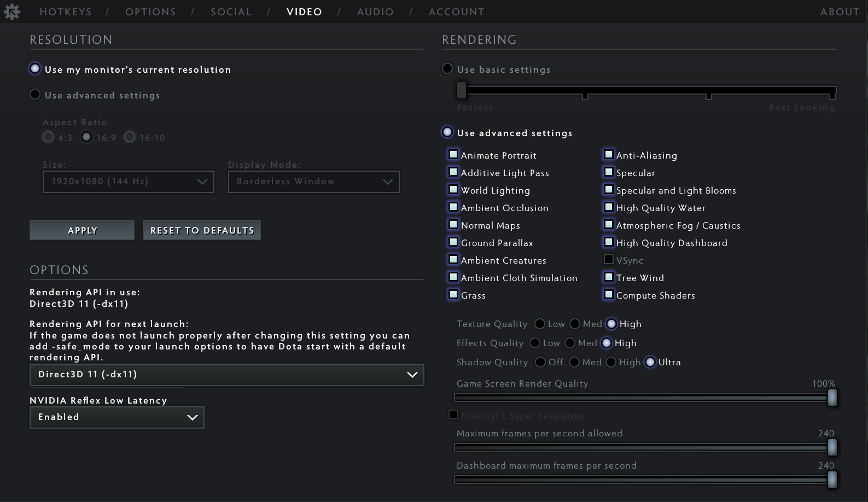
Task: Toggle Ambient Cloth Simulation checkbox
Action: tap(453, 277)
